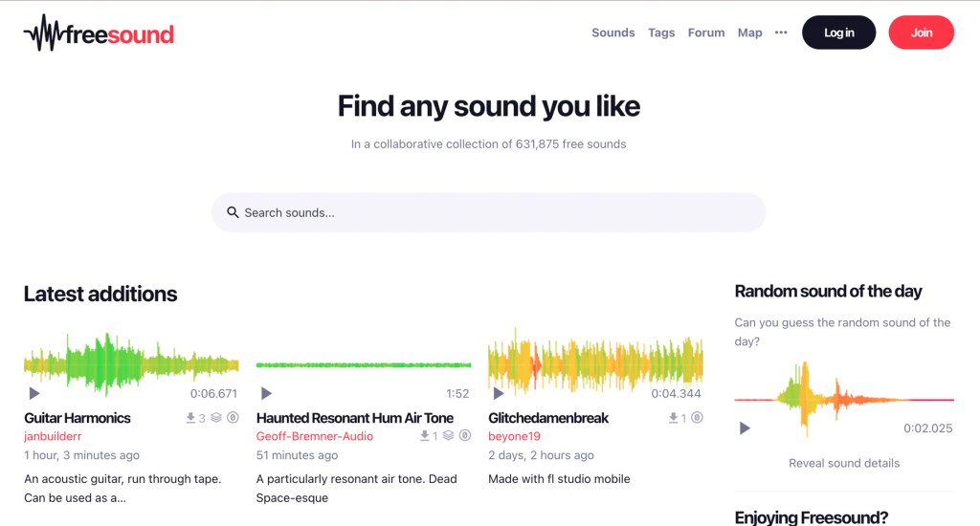Expand the three-dots more menu
The image size is (980, 526).
point(781,33)
